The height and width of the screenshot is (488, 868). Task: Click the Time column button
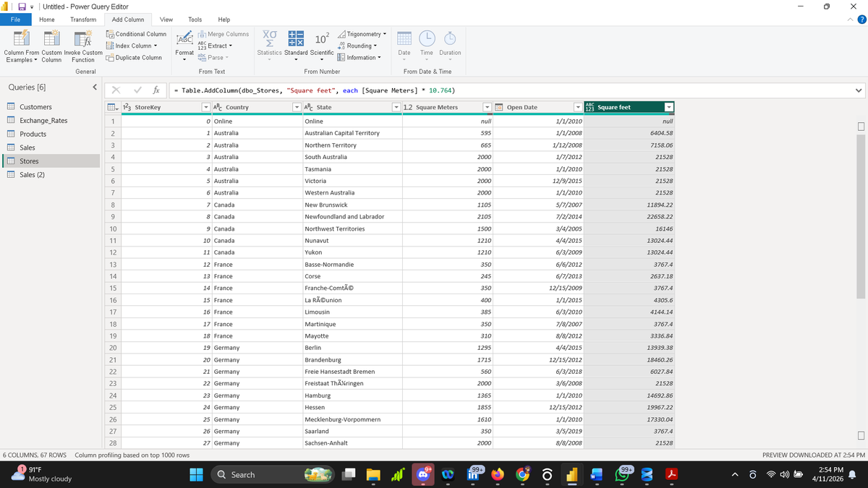tap(427, 43)
